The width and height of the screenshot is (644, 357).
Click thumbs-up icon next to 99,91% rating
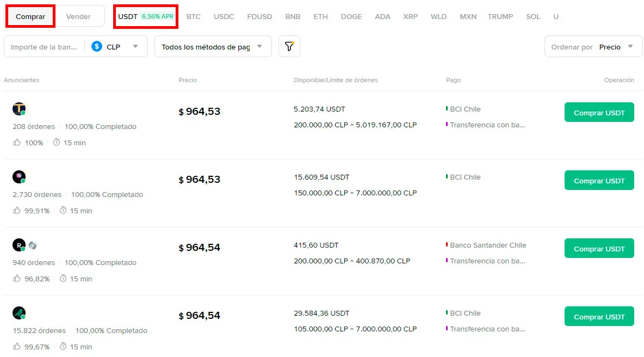click(x=17, y=211)
